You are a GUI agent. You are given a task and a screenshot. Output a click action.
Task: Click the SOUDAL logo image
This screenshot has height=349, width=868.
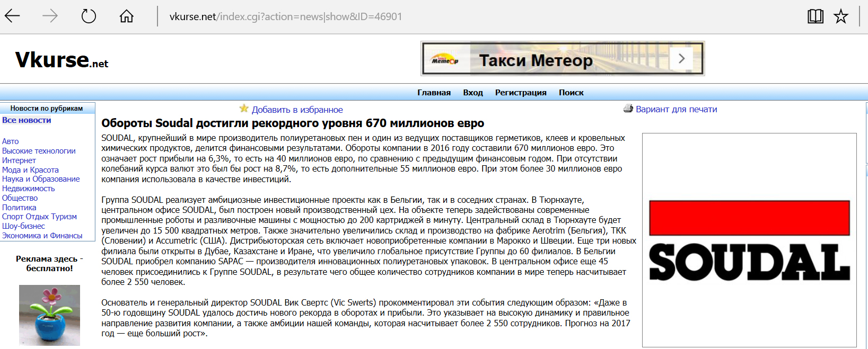749,240
